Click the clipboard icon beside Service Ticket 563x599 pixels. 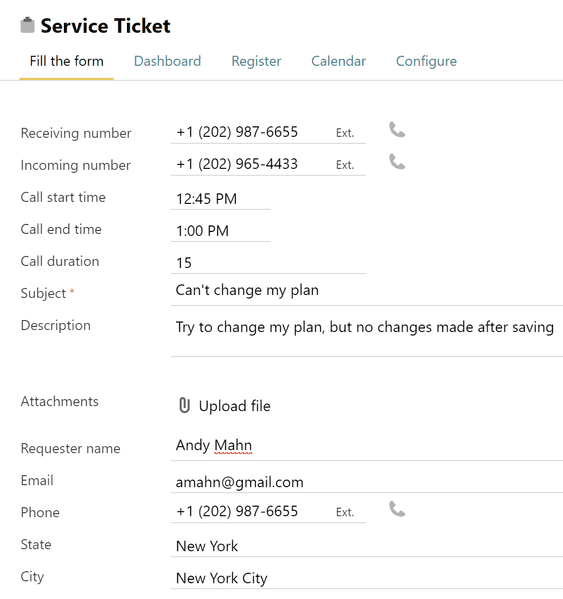(27, 26)
